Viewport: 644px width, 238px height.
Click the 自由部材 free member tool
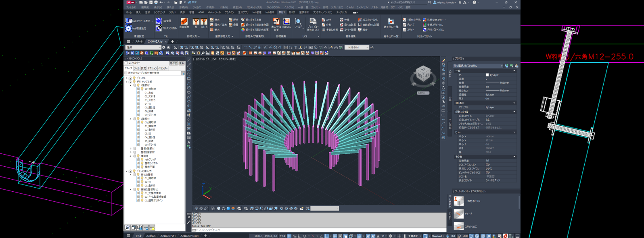coord(184,23)
